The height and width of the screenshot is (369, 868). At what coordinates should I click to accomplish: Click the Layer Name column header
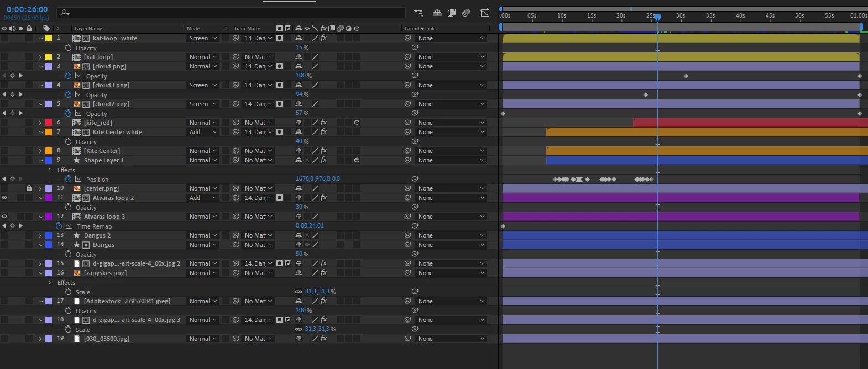(x=88, y=28)
